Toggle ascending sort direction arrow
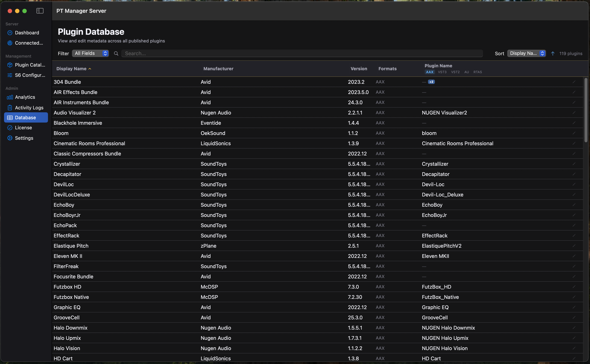 (553, 53)
